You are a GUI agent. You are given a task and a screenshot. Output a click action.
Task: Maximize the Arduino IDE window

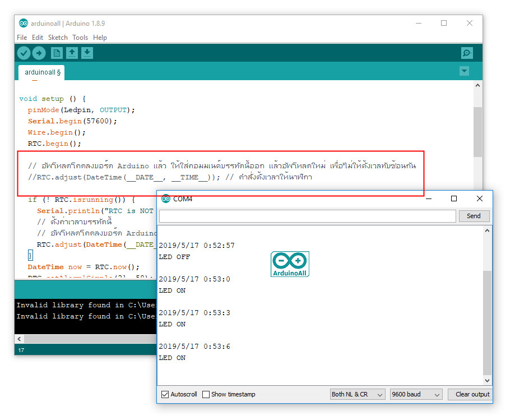pos(444,23)
